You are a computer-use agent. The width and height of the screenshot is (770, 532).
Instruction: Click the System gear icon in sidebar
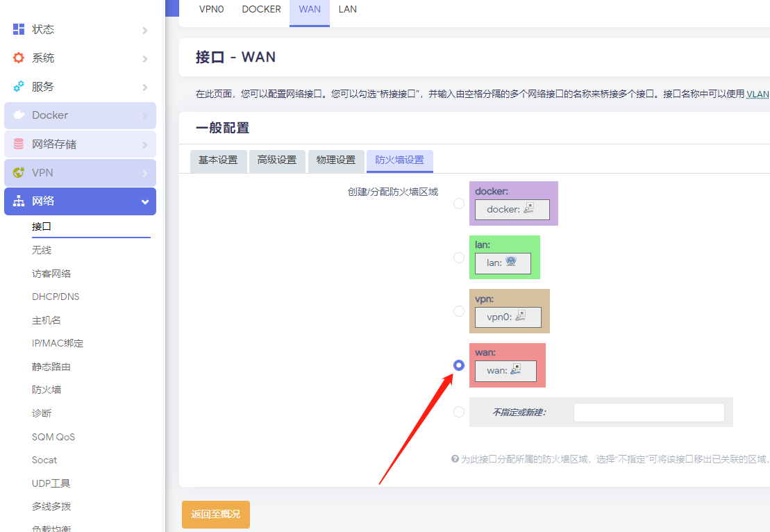pyautogui.click(x=19, y=58)
